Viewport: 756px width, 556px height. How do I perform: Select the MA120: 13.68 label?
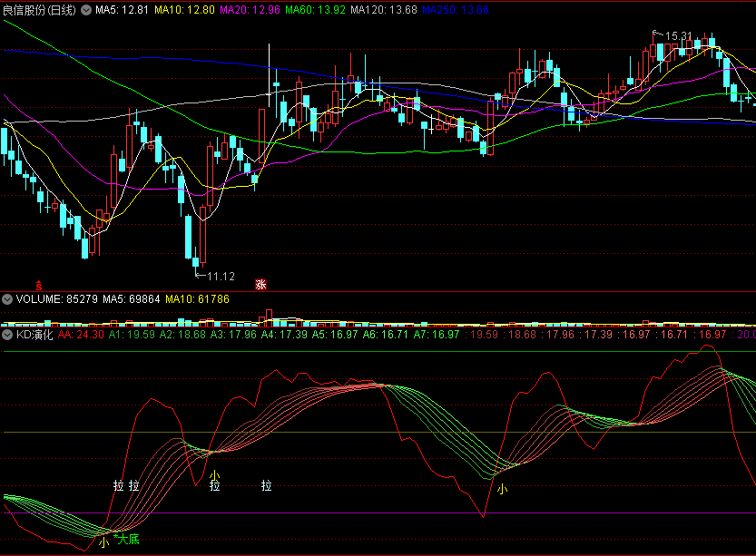pyautogui.click(x=384, y=10)
